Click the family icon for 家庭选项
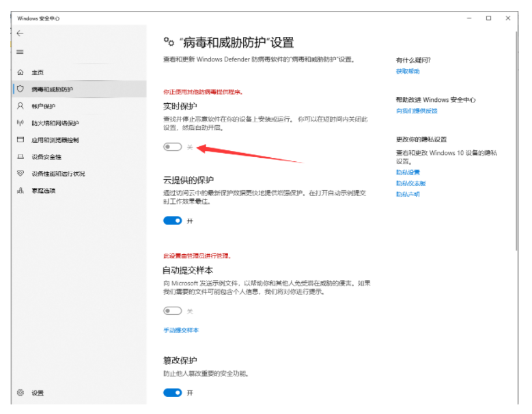The image size is (532, 414). [20, 191]
